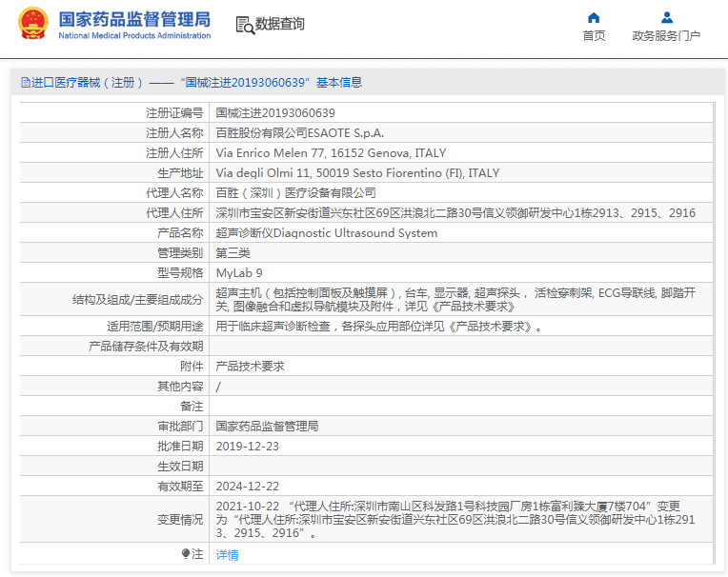Click the 代理人名称 row label

click(174, 193)
